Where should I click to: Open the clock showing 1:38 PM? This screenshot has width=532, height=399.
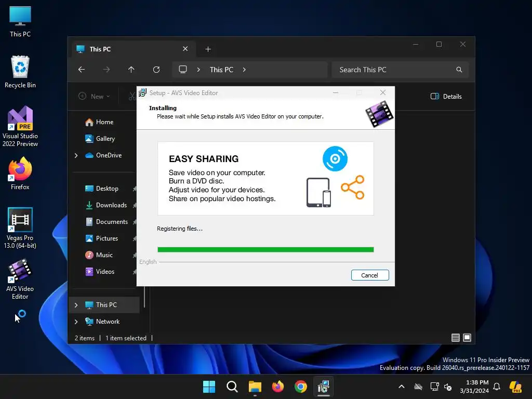click(x=474, y=387)
